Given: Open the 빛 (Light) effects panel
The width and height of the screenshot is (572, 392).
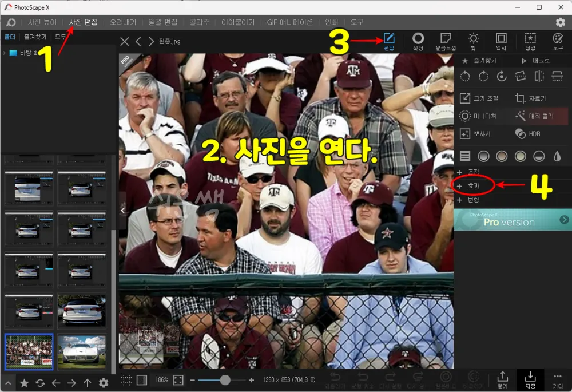Looking at the screenshot, I should click(474, 41).
